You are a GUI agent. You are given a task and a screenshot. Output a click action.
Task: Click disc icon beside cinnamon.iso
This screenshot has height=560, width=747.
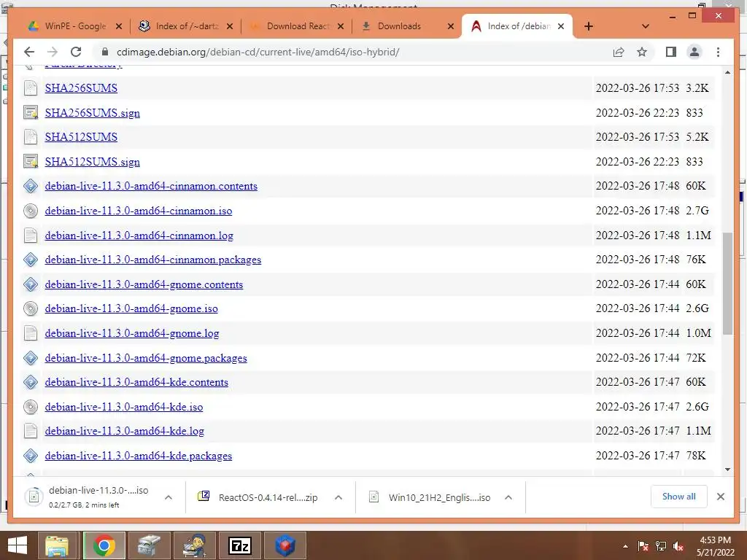coord(31,211)
